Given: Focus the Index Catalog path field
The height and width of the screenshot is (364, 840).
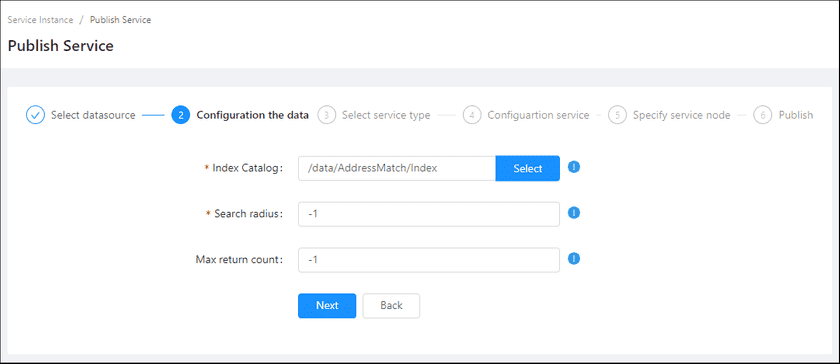Looking at the screenshot, I should pos(397,168).
